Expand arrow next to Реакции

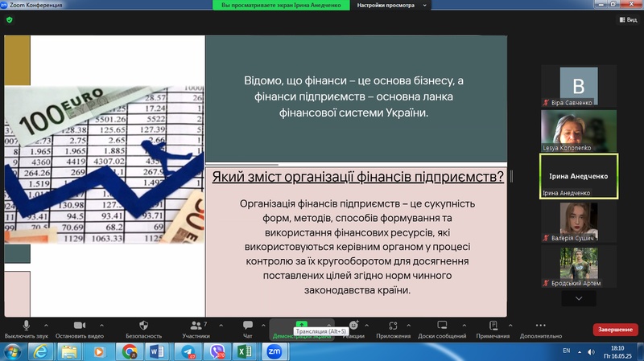coord(367,326)
